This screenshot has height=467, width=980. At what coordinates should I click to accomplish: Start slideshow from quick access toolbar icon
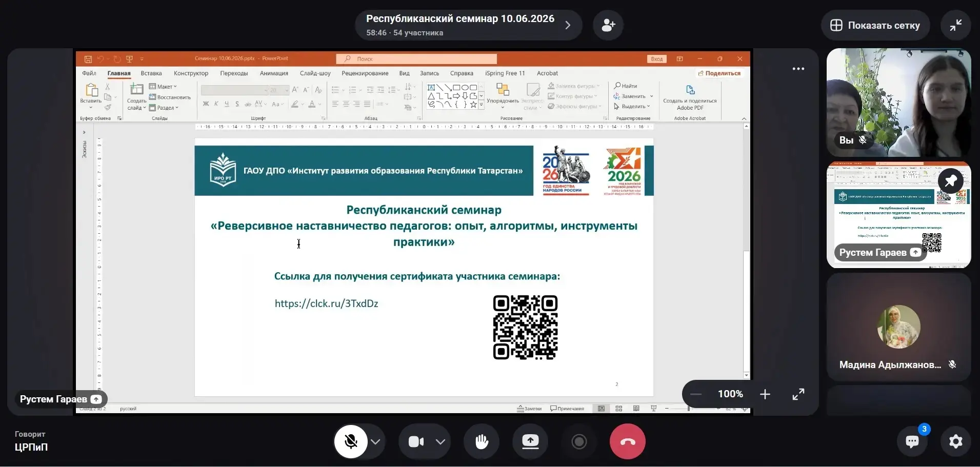pos(129,59)
